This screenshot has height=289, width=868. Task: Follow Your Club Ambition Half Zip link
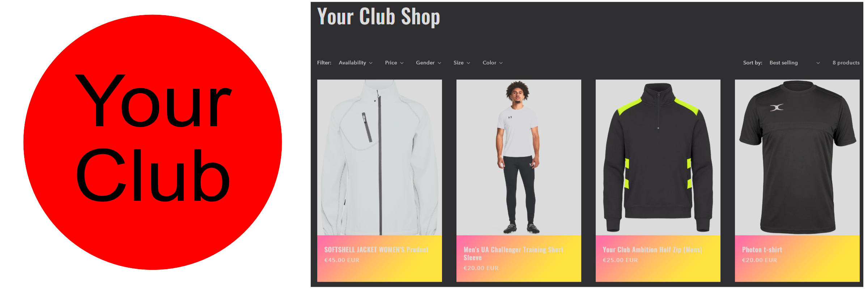652,250
